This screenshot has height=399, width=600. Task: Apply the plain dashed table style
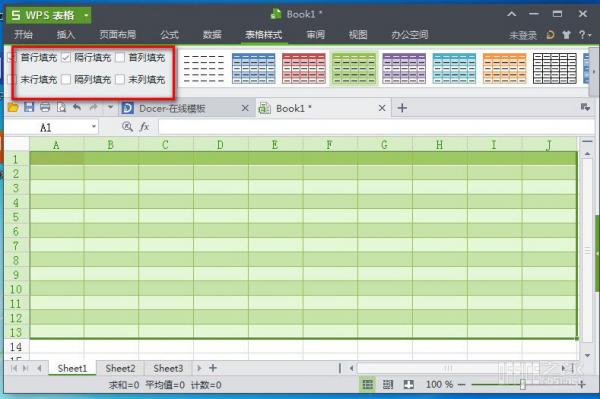coord(204,68)
